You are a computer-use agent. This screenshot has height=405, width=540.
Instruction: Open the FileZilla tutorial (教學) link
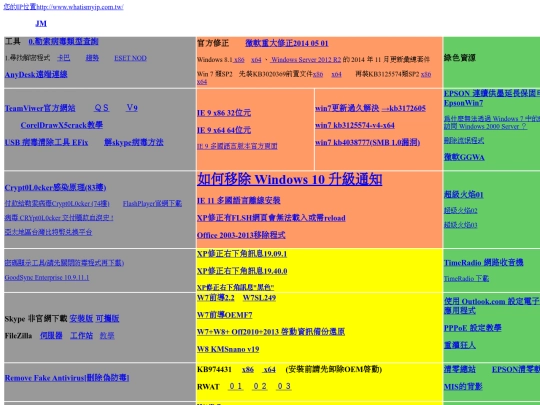tap(107, 335)
